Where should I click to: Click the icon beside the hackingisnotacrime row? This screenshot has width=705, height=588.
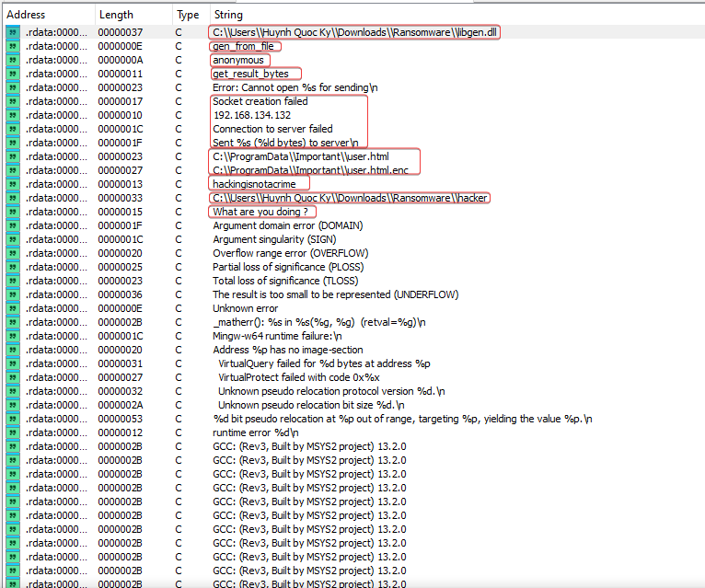point(13,184)
